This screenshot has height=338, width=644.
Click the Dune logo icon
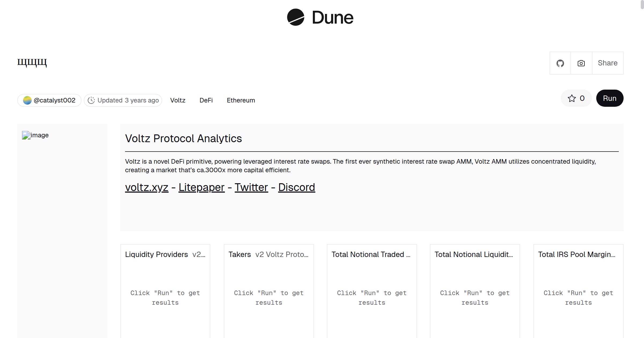(x=295, y=17)
